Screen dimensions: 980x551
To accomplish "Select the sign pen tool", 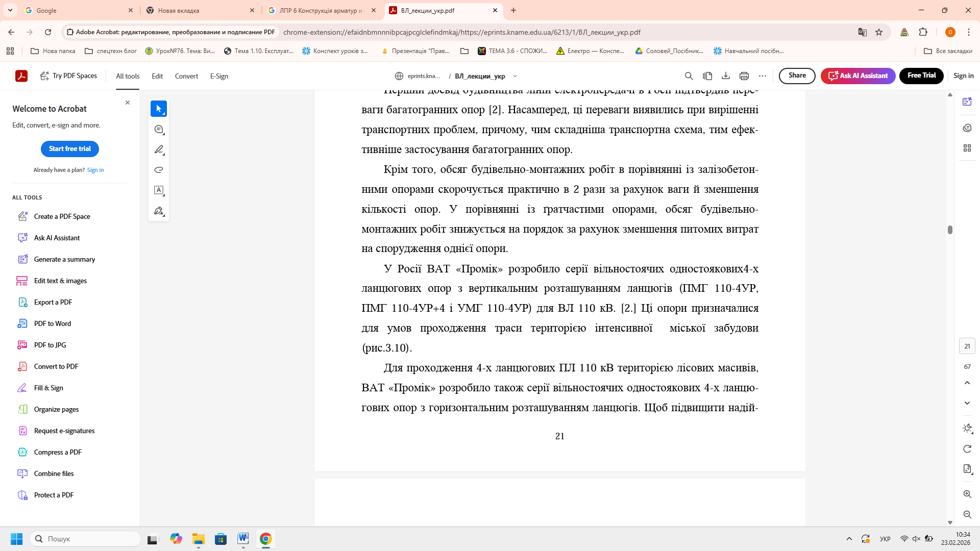I will 159,211.
